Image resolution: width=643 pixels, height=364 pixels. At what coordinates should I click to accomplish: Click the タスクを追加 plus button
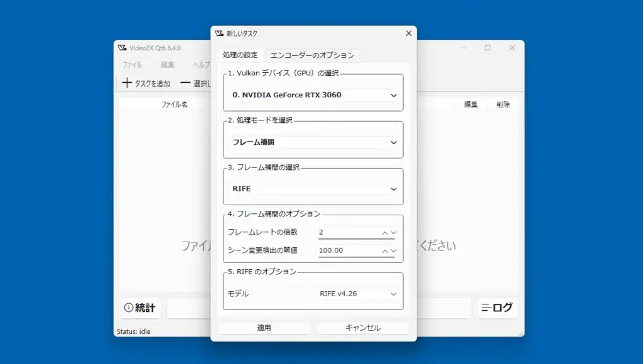tap(146, 83)
